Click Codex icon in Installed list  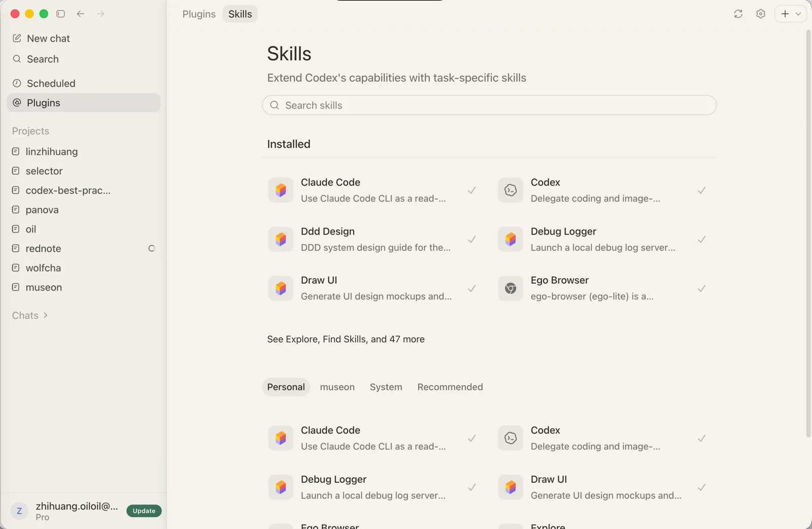coord(511,190)
